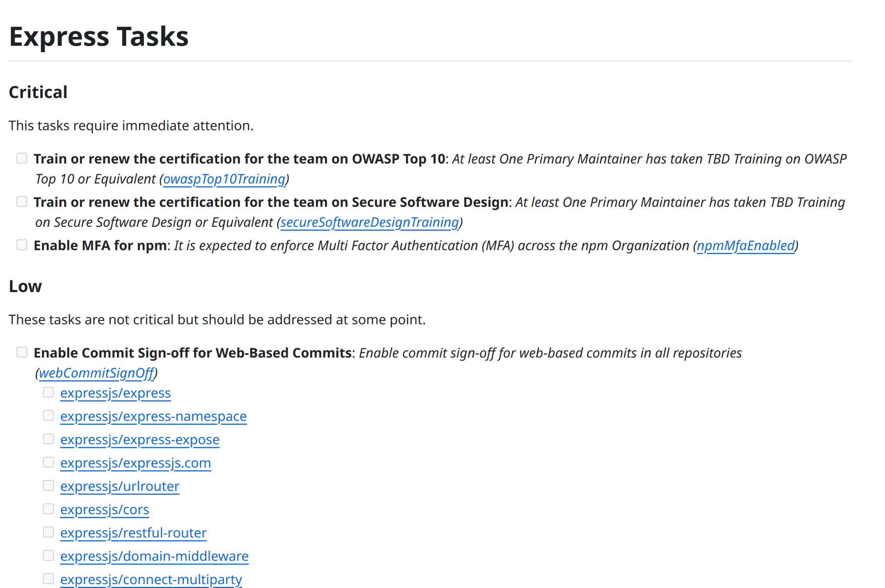Click the expressjs/cors repository link

point(105,510)
